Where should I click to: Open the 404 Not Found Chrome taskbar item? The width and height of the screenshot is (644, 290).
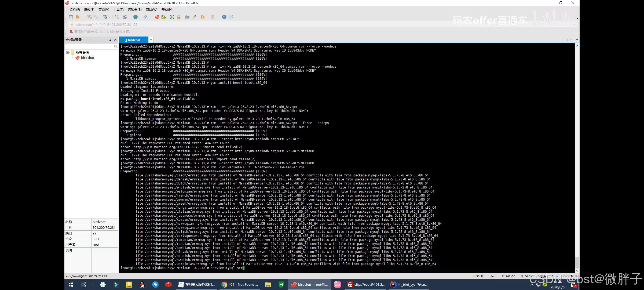(240, 284)
